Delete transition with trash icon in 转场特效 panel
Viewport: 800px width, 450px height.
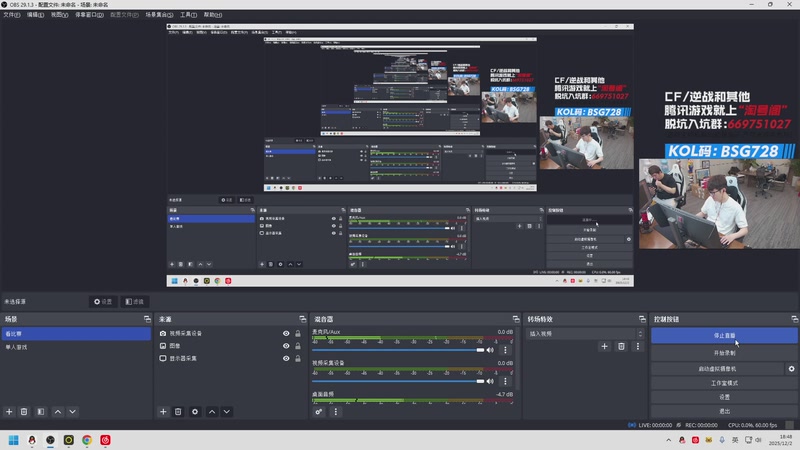[x=621, y=346]
